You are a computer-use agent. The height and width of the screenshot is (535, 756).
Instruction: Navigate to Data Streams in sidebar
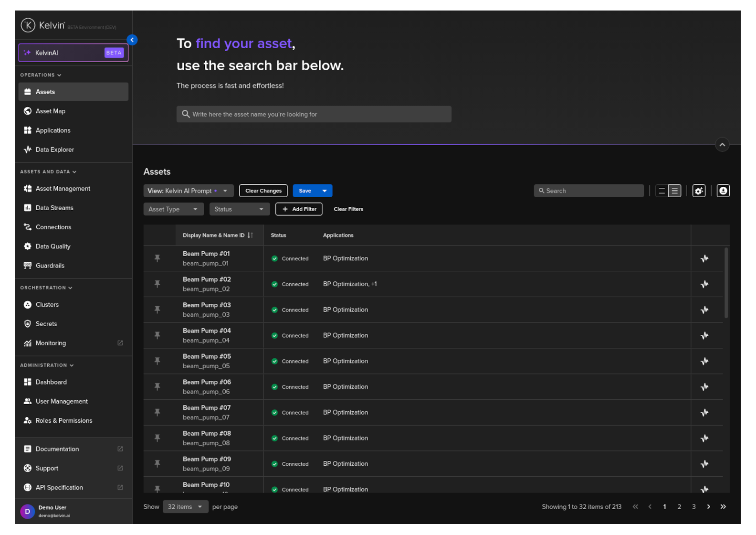click(54, 208)
